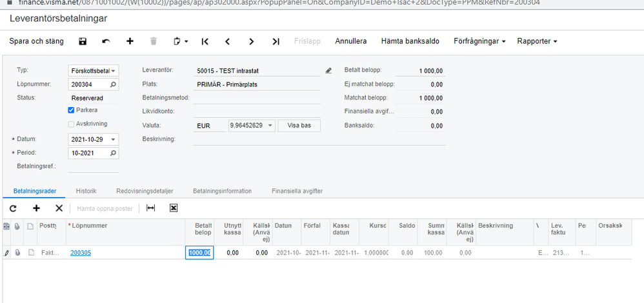644x303 pixels.
Task: Switch to the Betalningsrader tab
Action: coord(35,191)
